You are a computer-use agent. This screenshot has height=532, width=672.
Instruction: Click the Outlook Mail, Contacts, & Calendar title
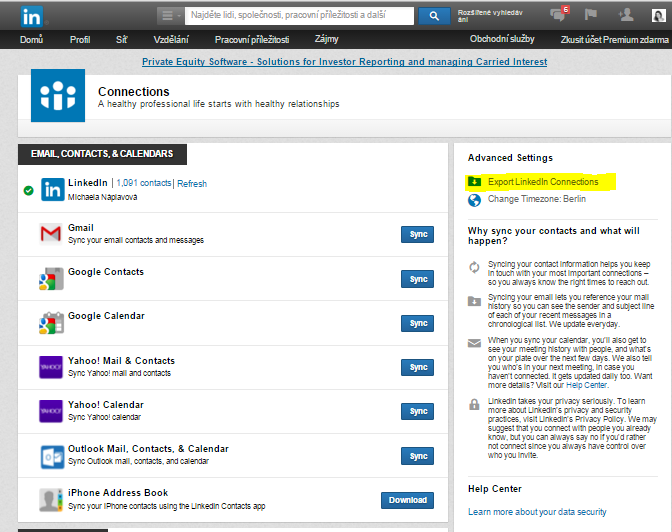[148, 449]
